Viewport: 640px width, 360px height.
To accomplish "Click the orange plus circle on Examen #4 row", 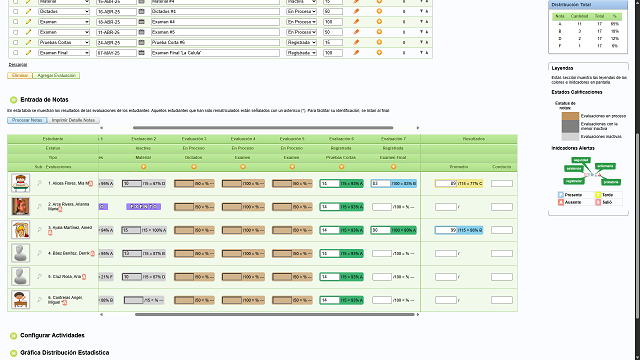I will click(x=379, y=22).
